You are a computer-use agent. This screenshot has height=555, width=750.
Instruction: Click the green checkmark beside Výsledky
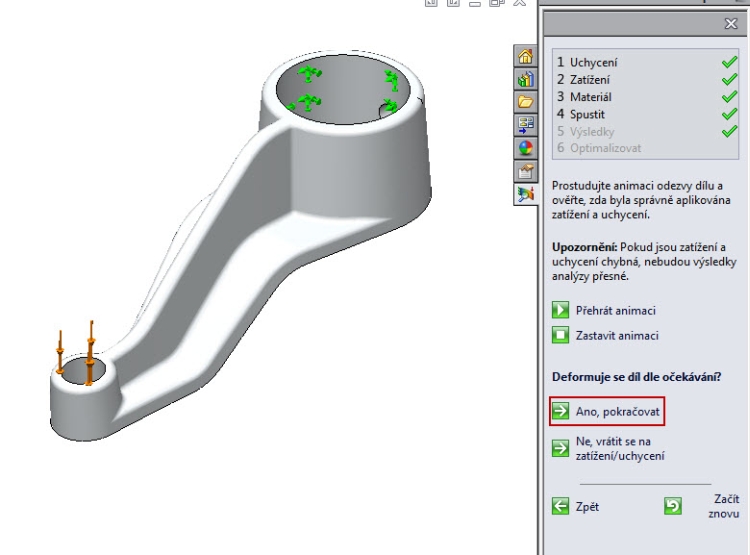coord(729,131)
